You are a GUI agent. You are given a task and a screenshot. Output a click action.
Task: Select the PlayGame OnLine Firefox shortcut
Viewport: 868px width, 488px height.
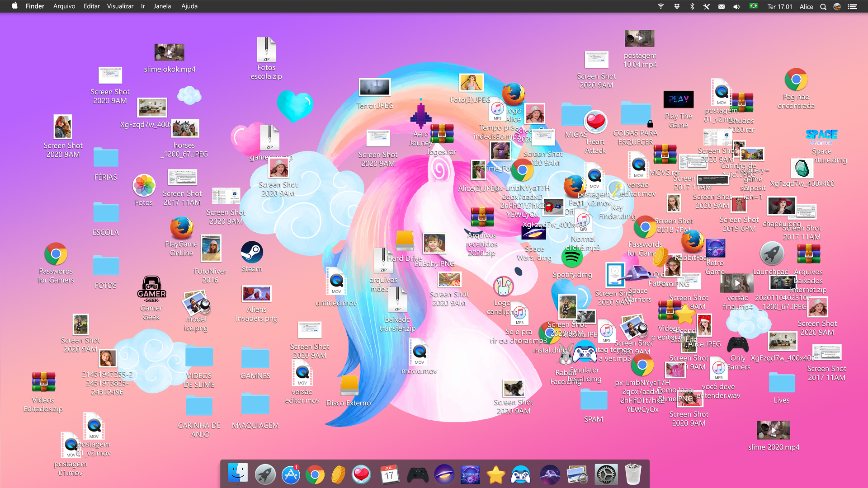coord(181,228)
